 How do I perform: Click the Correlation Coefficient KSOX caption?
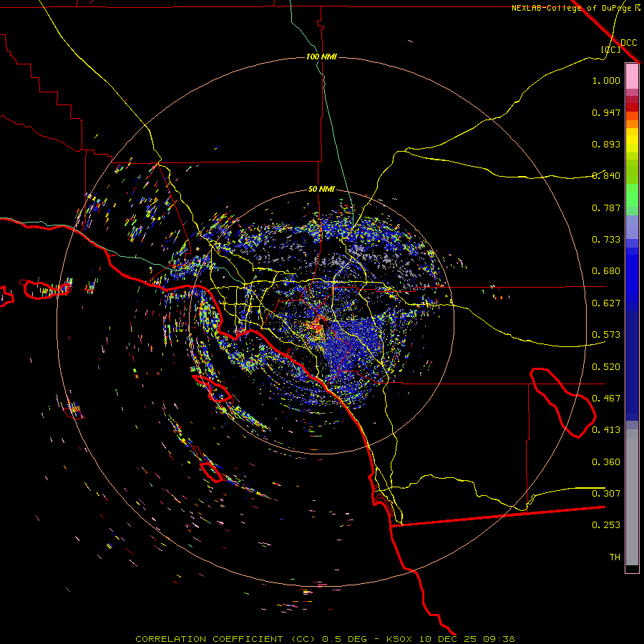325,639
